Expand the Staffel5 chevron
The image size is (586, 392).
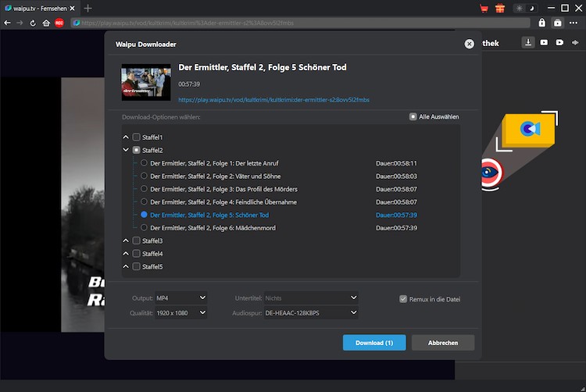(x=126, y=266)
